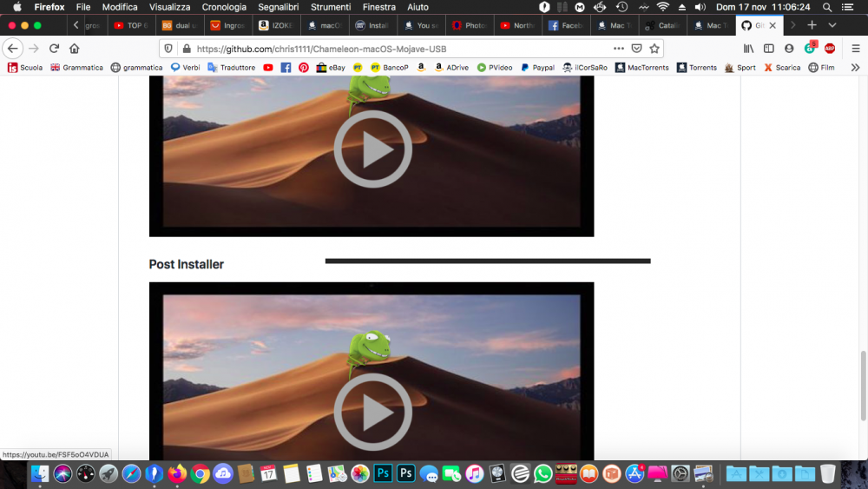This screenshot has width=868, height=489.
Task: Click the Scuola bookmark
Action: [25, 68]
